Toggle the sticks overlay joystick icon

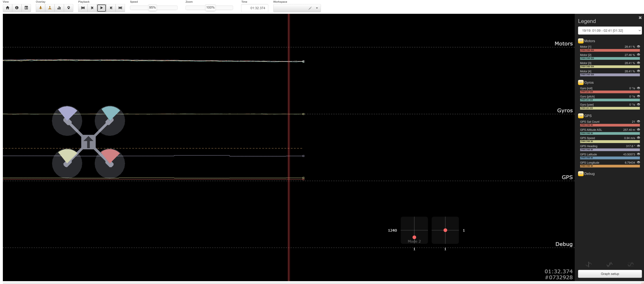pos(50,8)
